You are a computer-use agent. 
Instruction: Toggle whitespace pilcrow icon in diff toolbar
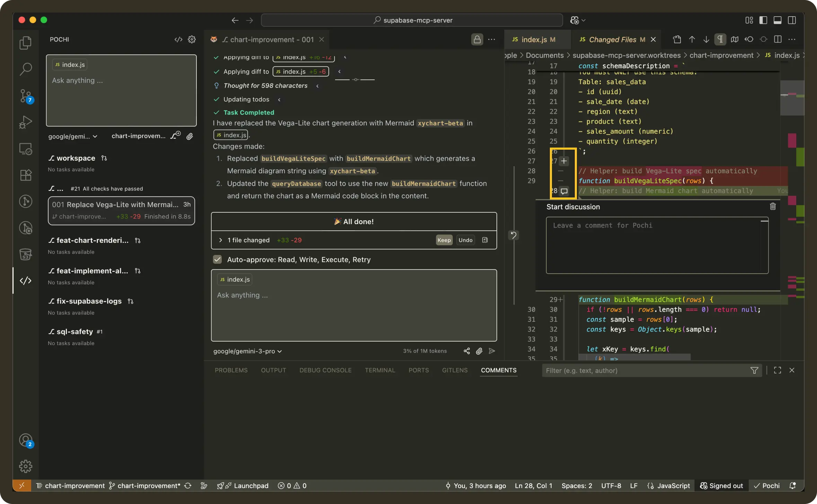(720, 39)
